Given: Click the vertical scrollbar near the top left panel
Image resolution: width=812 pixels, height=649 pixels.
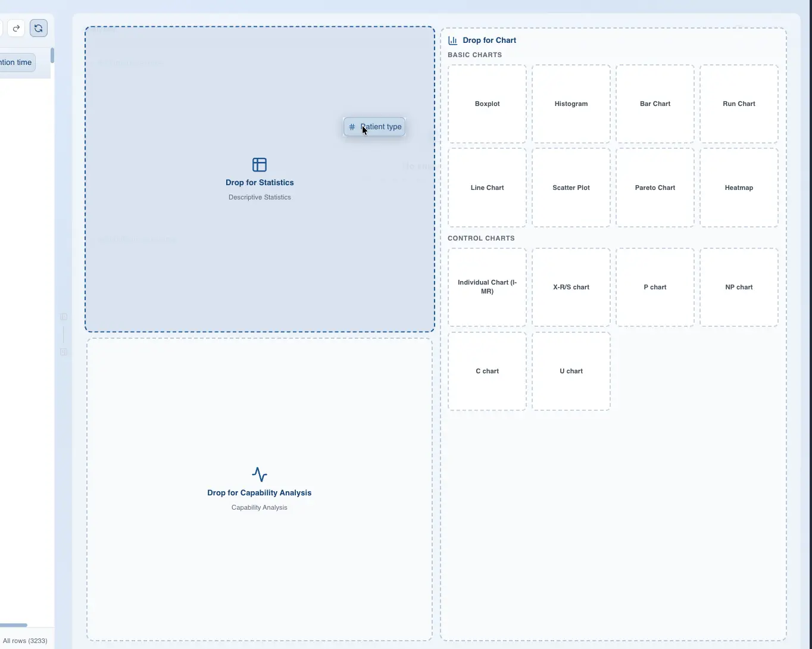Looking at the screenshot, I should click(51, 55).
